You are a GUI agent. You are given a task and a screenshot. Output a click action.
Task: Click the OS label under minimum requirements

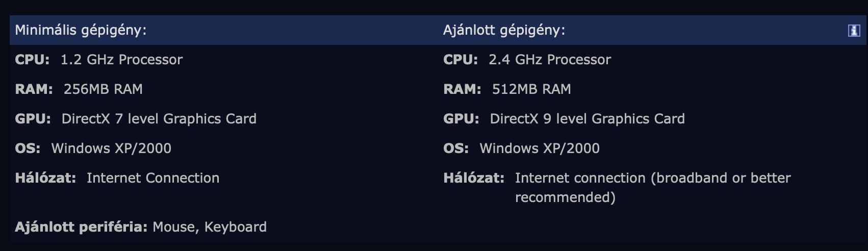click(x=28, y=148)
